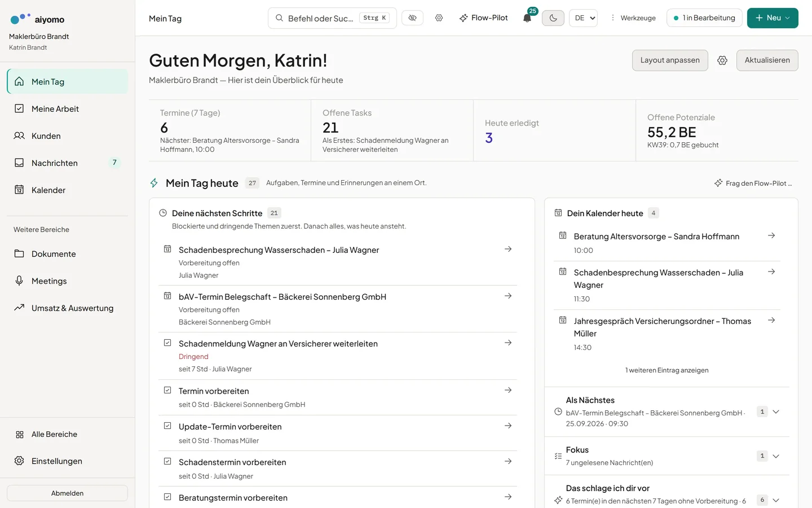The height and width of the screenshot is (508, 812).
Task: Open arrow for Schadenstermin vorbereiten row
Action: pos(508,461)
